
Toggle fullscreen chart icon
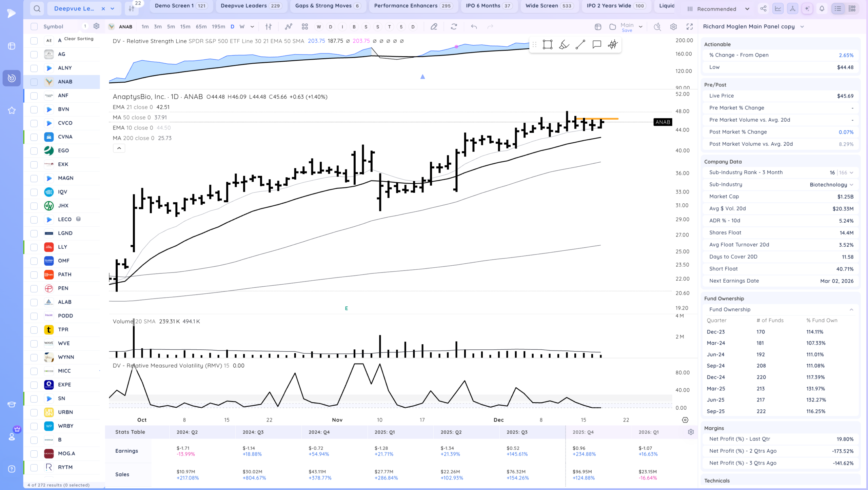click(x=690, y=27)
